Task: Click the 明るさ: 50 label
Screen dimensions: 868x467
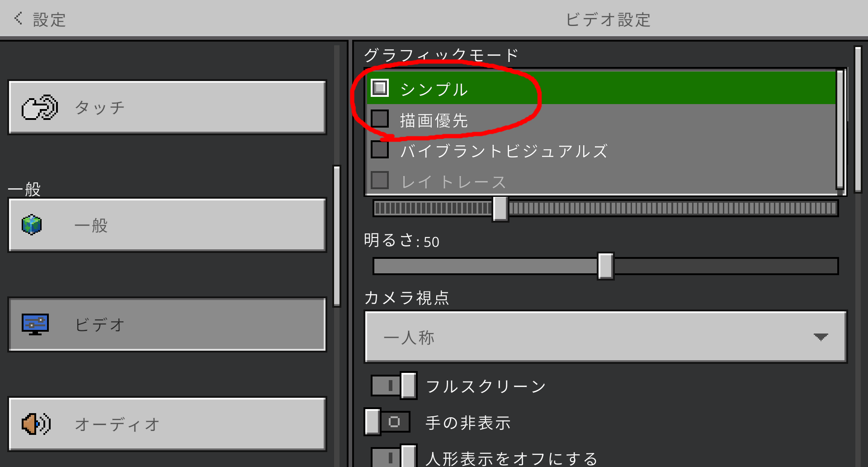Action: (x=402, y=240)
